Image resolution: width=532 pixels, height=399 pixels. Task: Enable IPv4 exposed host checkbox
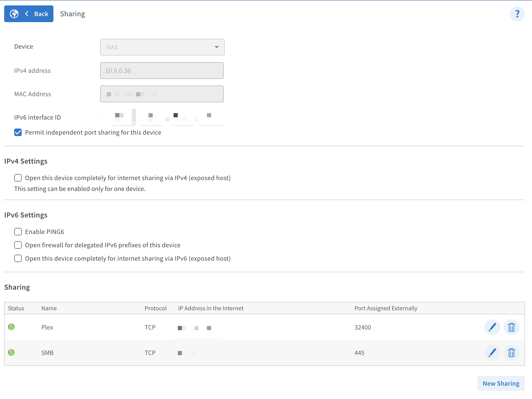pos(18,178)
